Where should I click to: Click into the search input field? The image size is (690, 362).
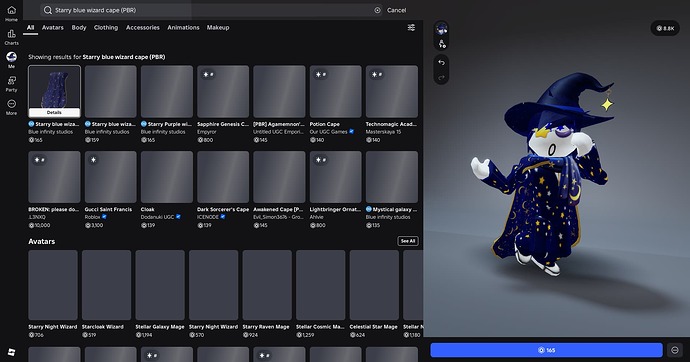211,10
